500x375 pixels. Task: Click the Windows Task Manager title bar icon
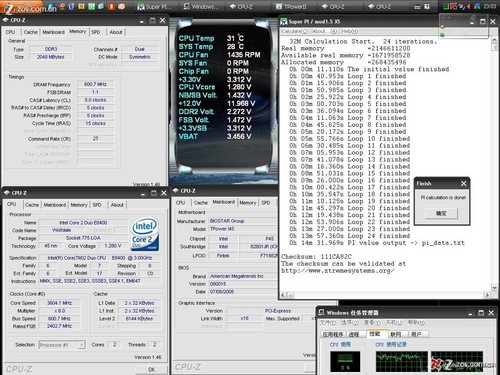[x=321, y=313]
